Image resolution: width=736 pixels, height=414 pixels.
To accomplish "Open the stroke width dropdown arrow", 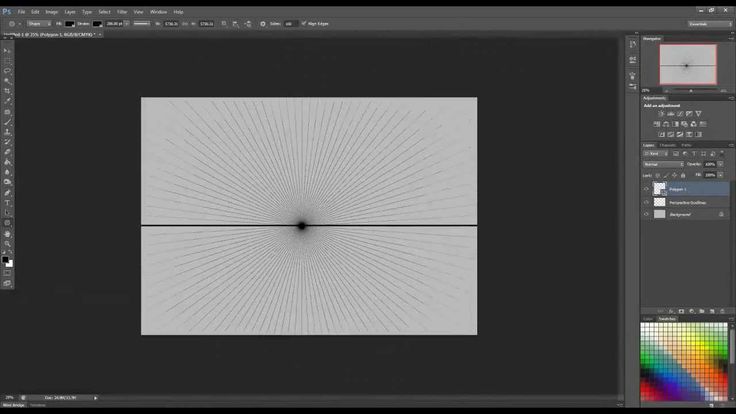I will pos(127,23).
